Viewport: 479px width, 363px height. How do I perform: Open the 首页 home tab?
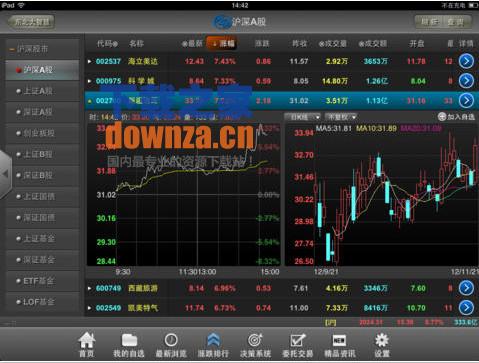87,345
